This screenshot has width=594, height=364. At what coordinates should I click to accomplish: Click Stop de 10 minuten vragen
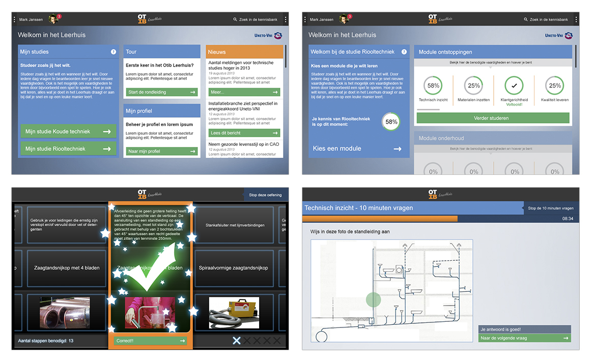pyautogui.click(x=550, y=208)
